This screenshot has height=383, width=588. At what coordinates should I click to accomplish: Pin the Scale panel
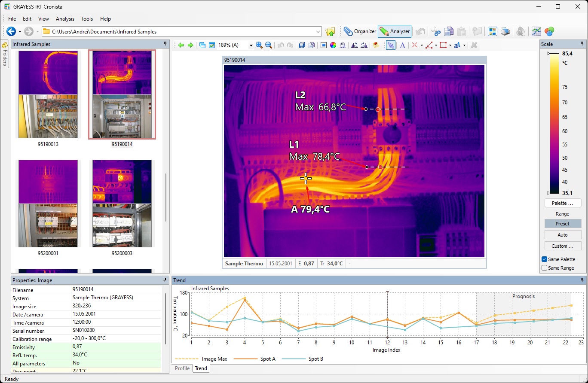click(582, 44)
